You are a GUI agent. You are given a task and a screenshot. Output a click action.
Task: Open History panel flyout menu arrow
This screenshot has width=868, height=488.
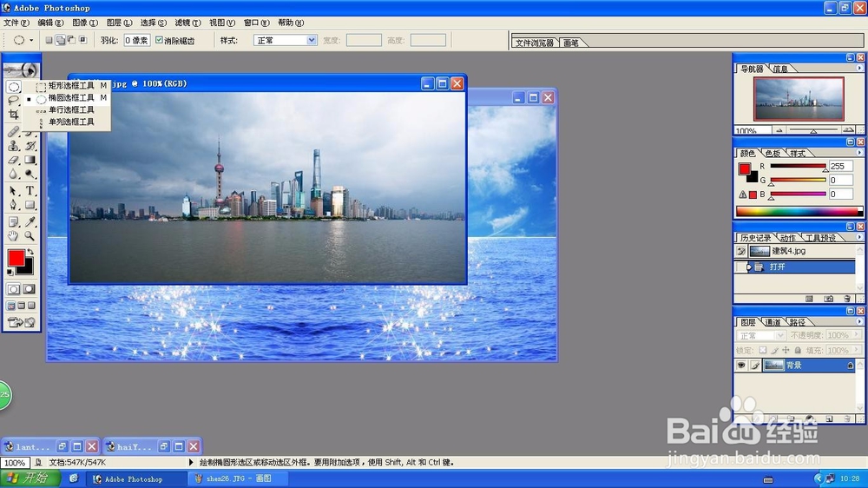(859, 237)
